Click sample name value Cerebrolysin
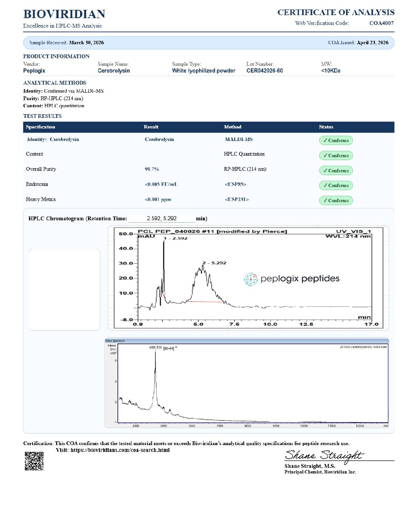Image resolution: width=411 pixels, height=532 pixels. point(114,71)
